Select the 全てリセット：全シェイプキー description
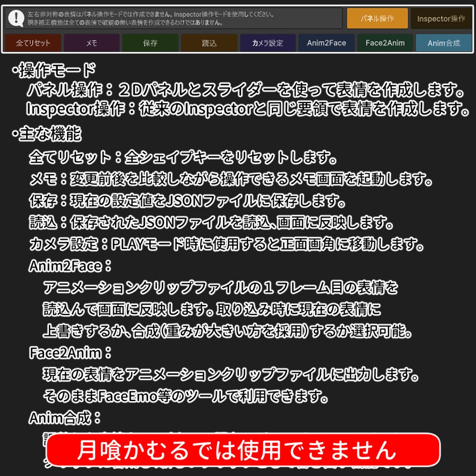This screenshot has height=476, width=476. [x=183, y=157]
